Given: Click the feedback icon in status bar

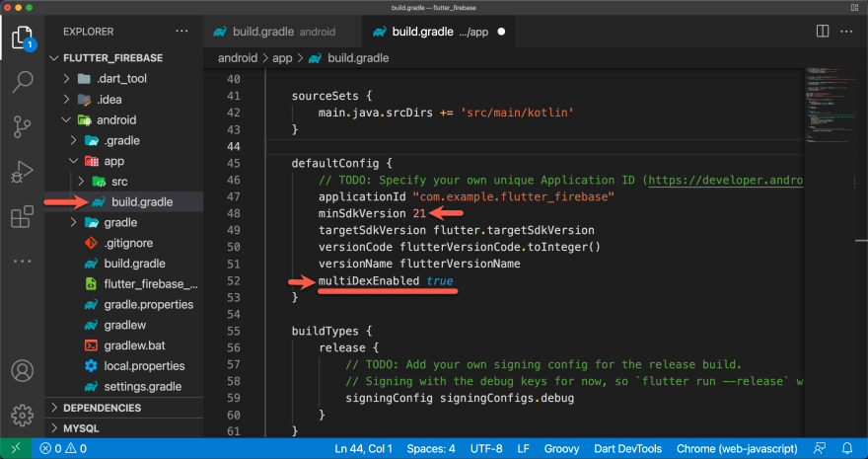Looking at the screenshot, I should pos(820,448).
